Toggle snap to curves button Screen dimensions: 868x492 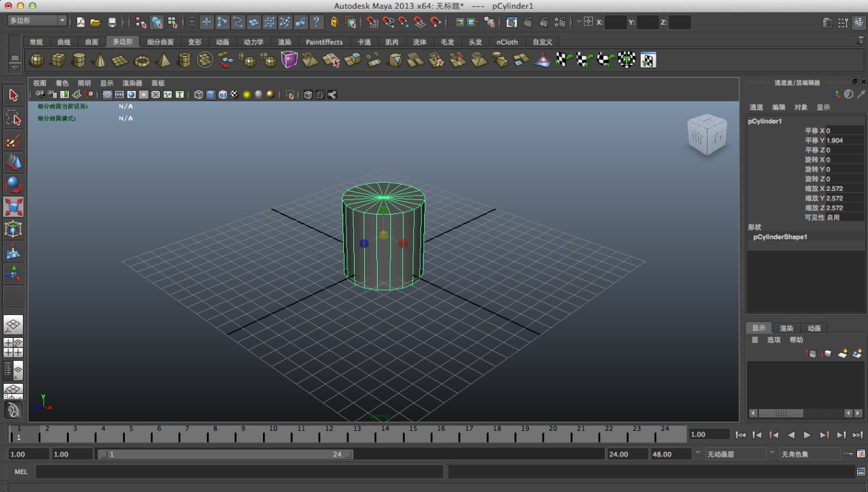click(x=388, y=22)
